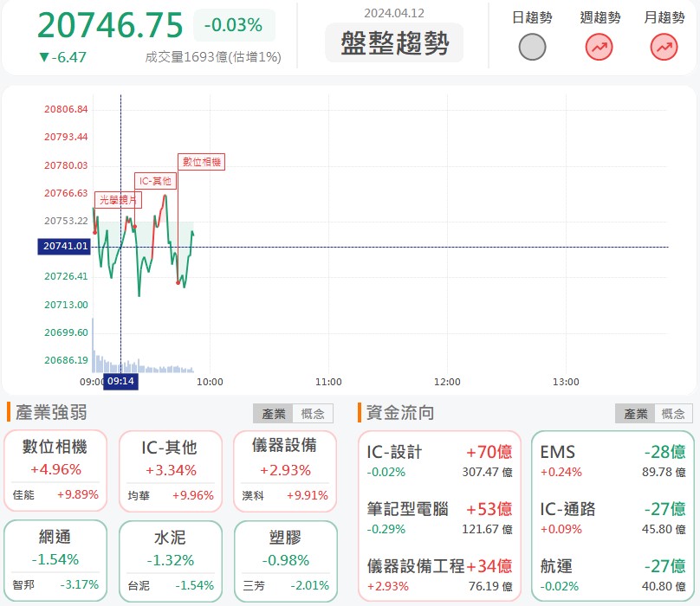This screenshot has height=606, width=700.
Task: Click stock 均華 +9.96% in IC-其他 card
Action: click(171, 496)
